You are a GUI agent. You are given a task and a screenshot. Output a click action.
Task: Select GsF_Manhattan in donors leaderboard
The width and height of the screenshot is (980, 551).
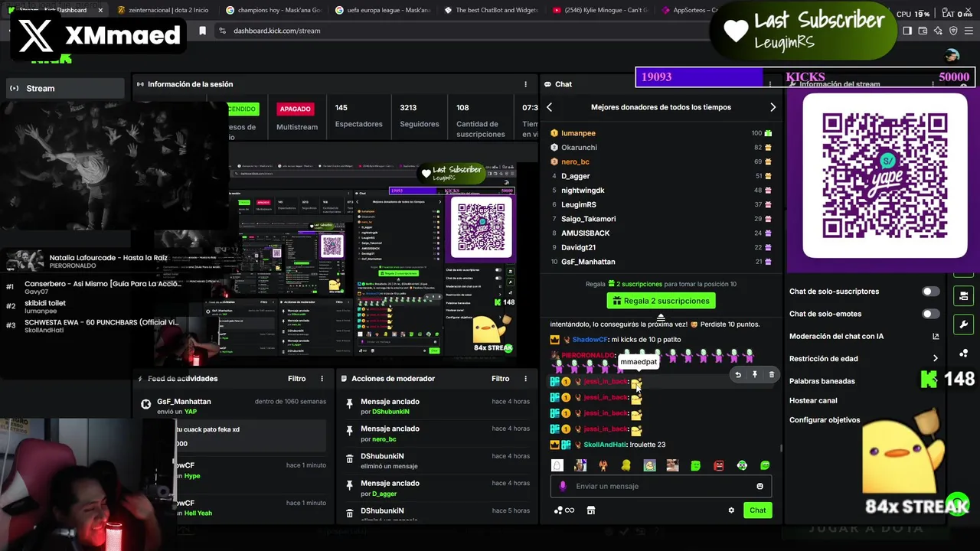pyautogui.click(x=588, y=262)
